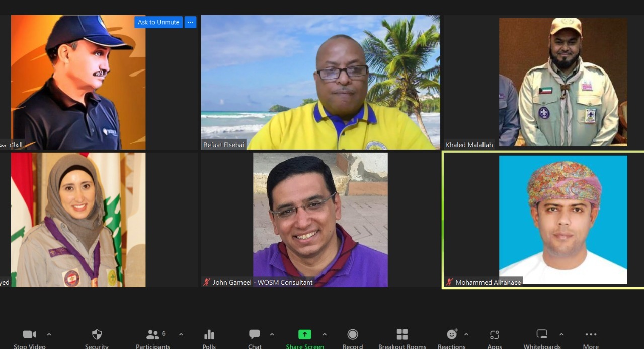Open the Security shield icon
Viewport: 644px width, 349px height.
tap(97, 335)
